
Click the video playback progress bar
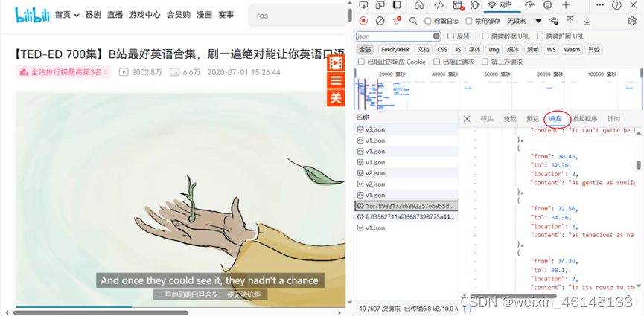click(180, 306)
